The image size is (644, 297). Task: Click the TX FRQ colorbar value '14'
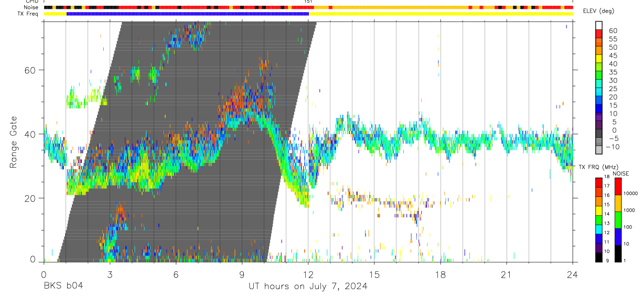607,214
